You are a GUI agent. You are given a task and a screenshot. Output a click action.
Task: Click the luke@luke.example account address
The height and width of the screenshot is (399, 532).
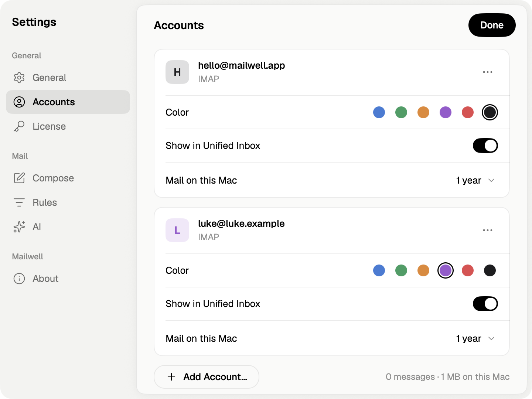(x=241, y=224)
